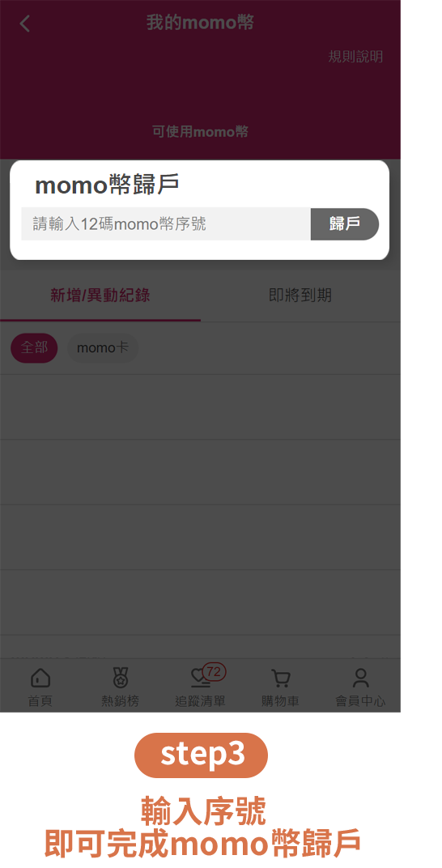This screenshot has width=442, height=868.
Task: Select the momo卡 filter chip
Action: point(102,347)
